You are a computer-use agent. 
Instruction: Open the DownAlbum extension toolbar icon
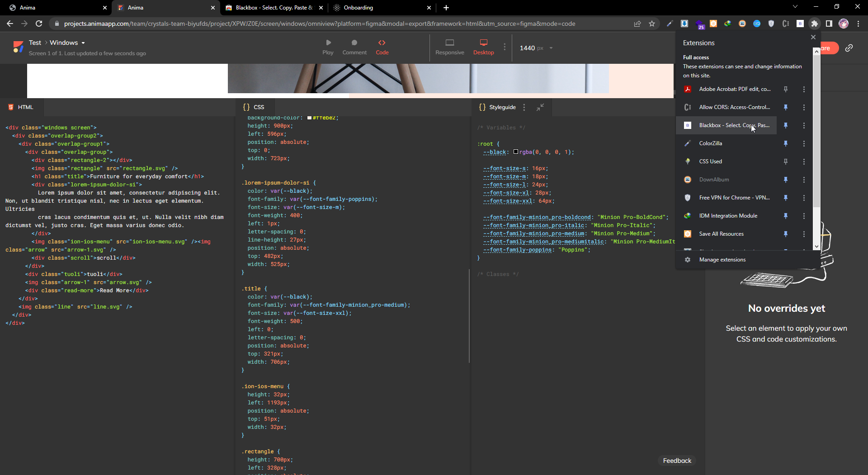click(x=742, y=24)
